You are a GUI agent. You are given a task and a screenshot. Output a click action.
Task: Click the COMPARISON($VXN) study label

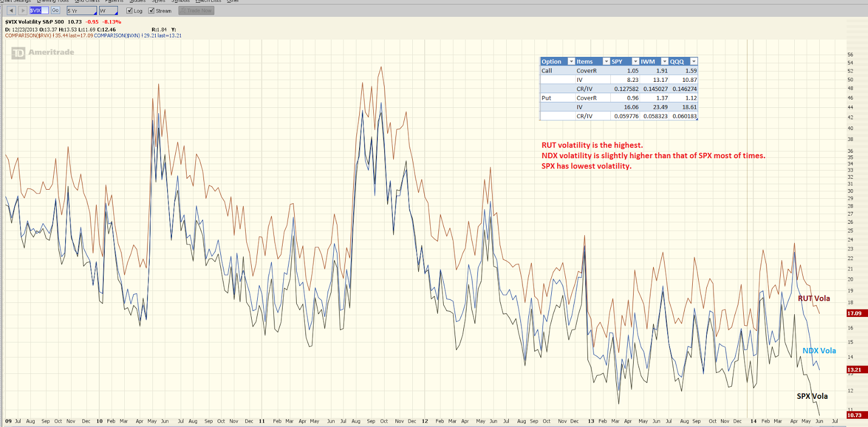point(117,36)
